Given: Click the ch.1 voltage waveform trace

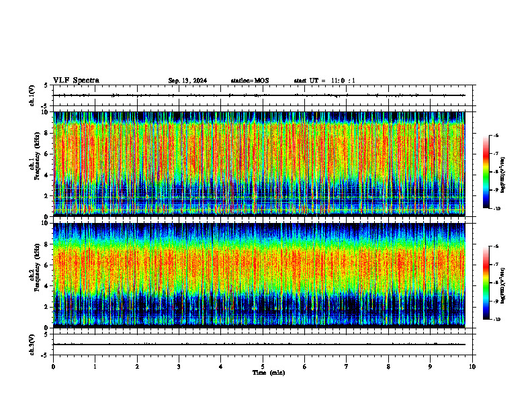Looking at the screenshot, I should coord(259,95).
